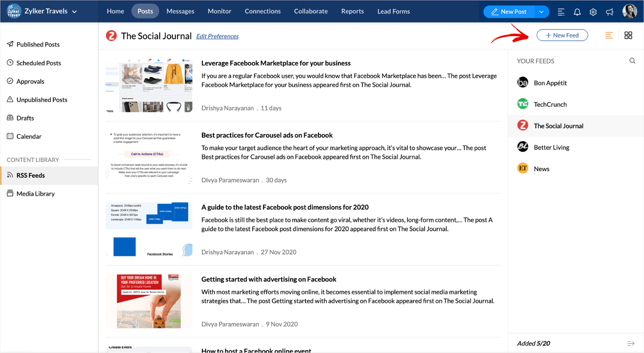The height and width of the screenshot is (353, 644).
Task: Open the user profile avatar
Action: pyautogui.click(x=630, y=11)
